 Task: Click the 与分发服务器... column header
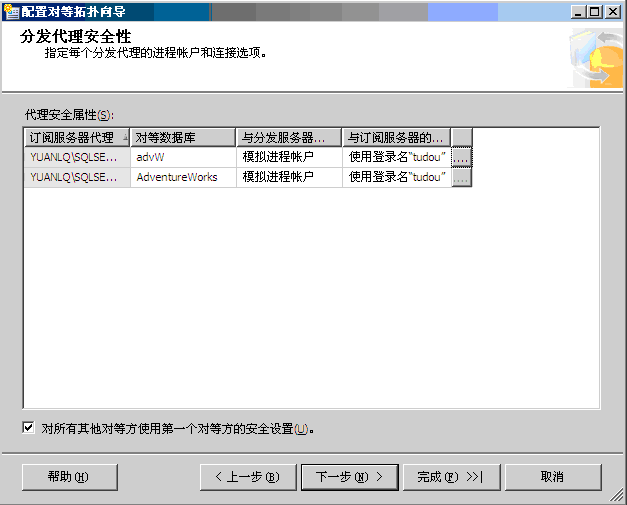(289, 138)
